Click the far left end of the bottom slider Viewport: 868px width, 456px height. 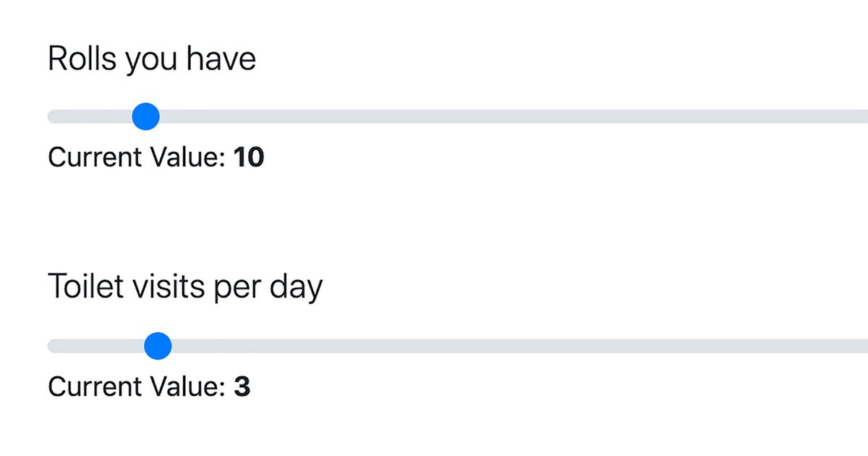[52, 346]
